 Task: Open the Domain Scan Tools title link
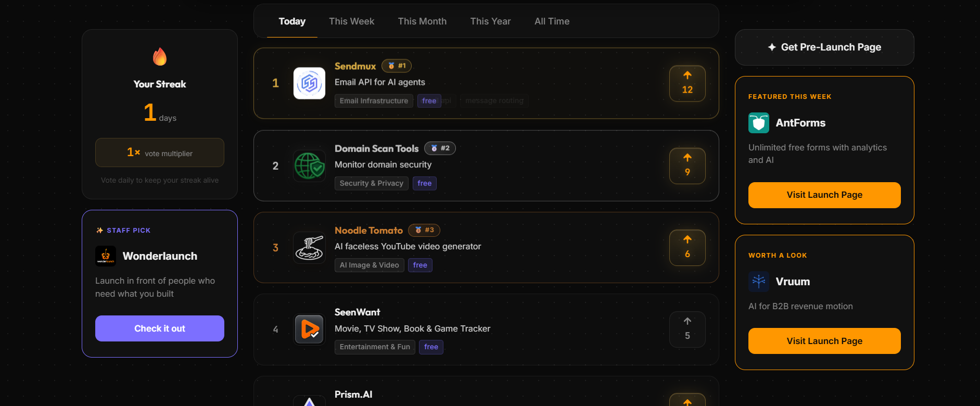376,148
